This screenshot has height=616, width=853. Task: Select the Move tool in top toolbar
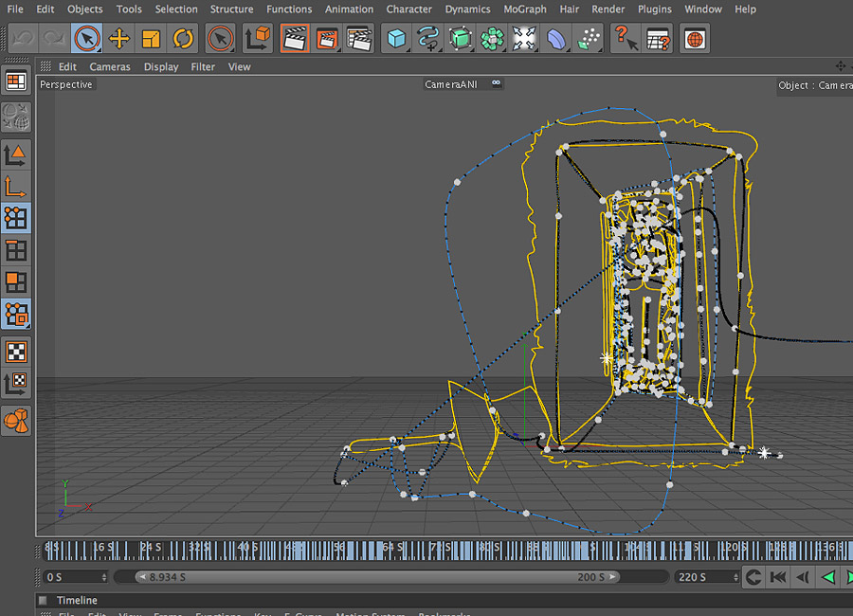[x=118, y=39]
